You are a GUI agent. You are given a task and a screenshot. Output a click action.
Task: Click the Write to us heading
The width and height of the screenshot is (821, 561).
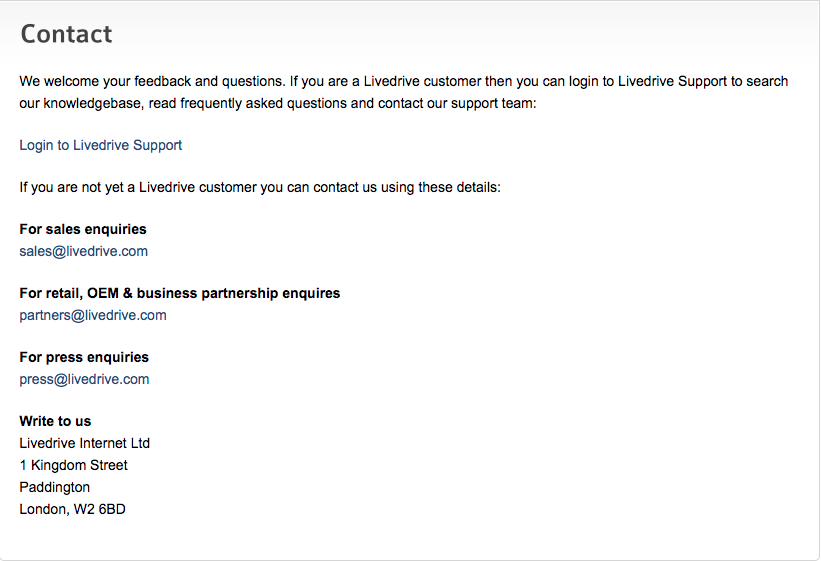55,421
